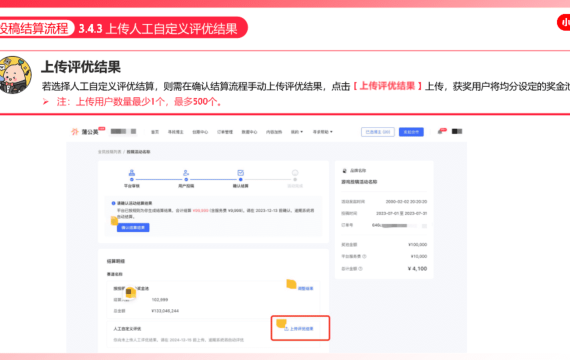The height and width of the screenshot is (360, 570).
Task: Open the user avatar in the header
Action: [457, 131]
